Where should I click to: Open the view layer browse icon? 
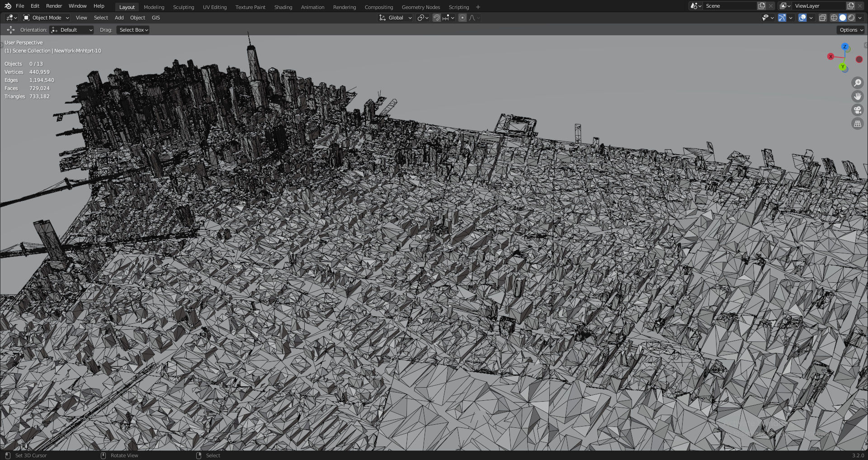[x=784, y=6]
